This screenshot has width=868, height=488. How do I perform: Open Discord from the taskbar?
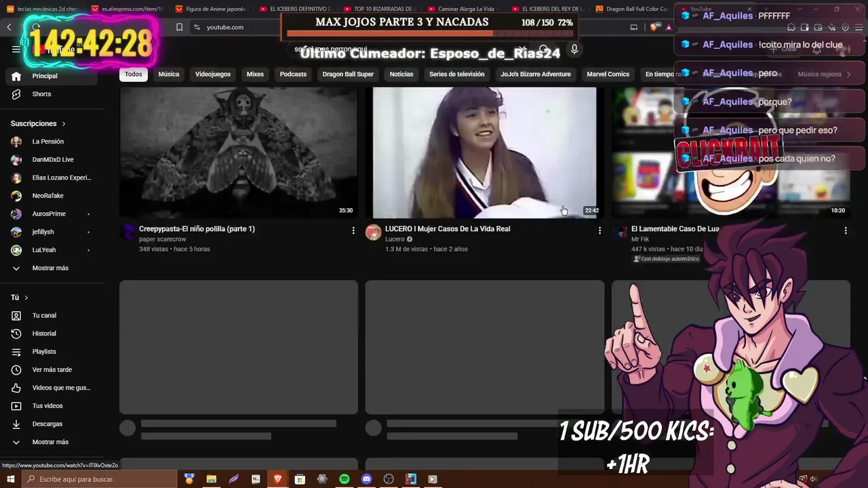[x=367, y=479]
